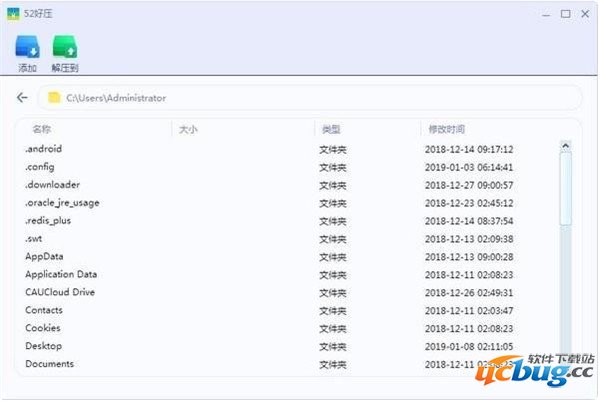Screen dimensions: 600x402
Task: Select the Cookies folder row
Action: (289, 328)
